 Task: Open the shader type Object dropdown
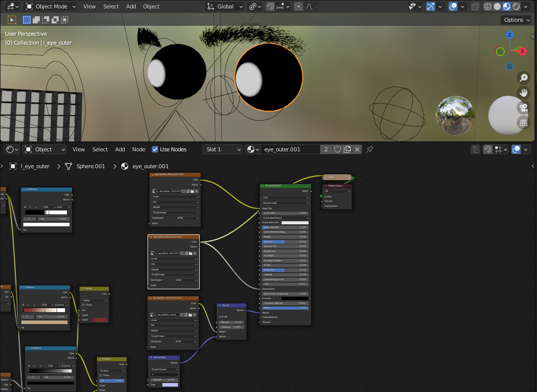point(45,149)
